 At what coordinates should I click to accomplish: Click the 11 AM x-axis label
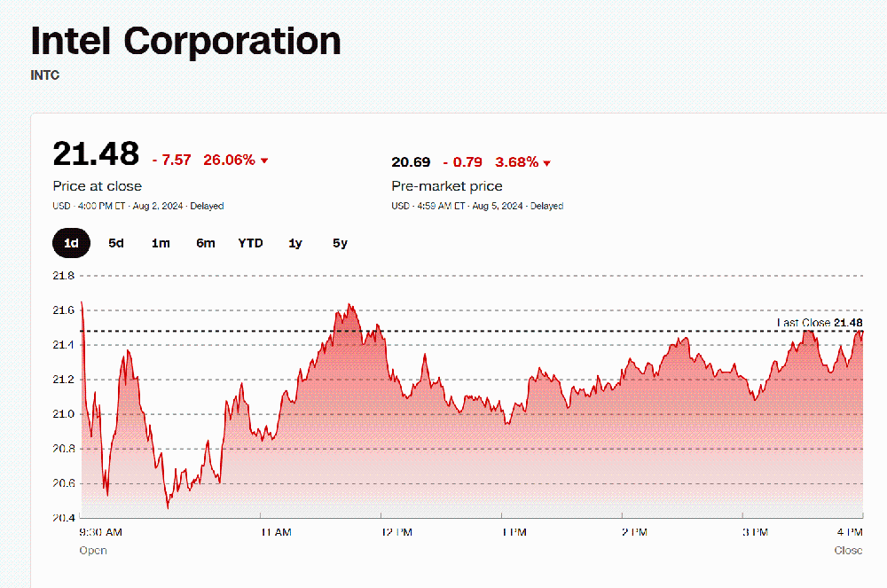tap(276, 533)
